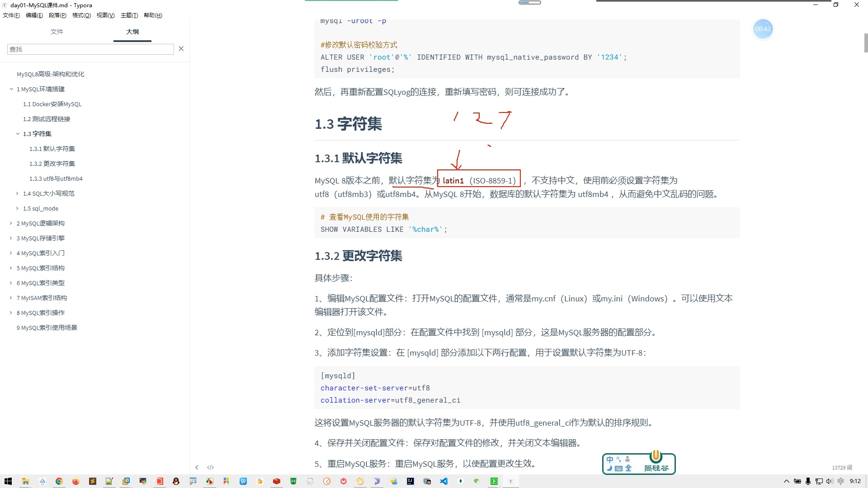Open File Explorer from the taskbar
The height and width of the screenshot is (488, 868).
[25, 481]
